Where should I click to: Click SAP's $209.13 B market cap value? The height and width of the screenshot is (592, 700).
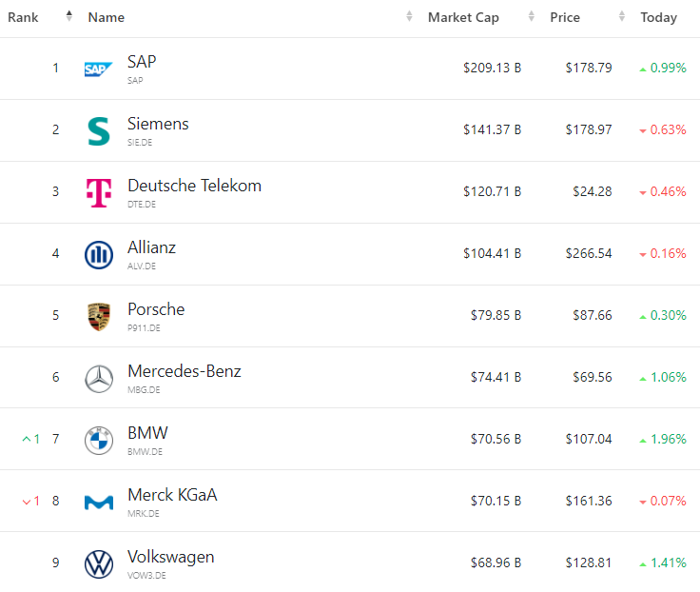click(x=492, y=69)
